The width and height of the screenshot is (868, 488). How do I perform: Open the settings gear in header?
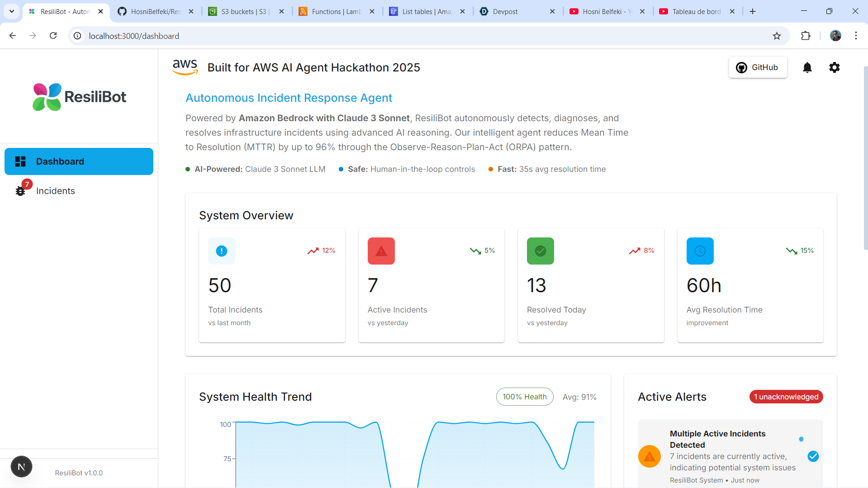(x=834, y=67)
